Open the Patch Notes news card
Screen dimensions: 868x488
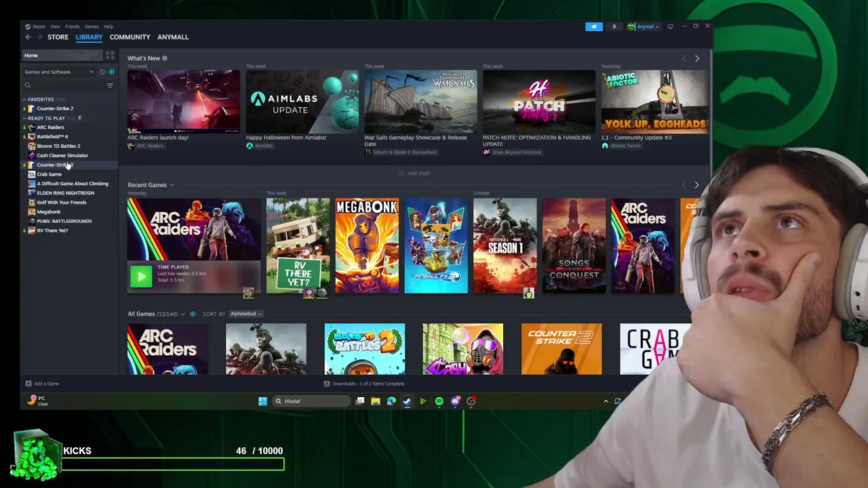click(x=539, y=102)
